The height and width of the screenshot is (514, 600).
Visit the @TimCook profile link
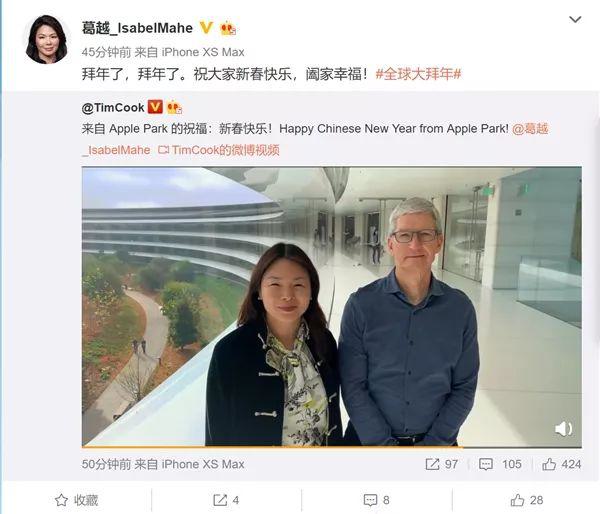tap(113, 108)
